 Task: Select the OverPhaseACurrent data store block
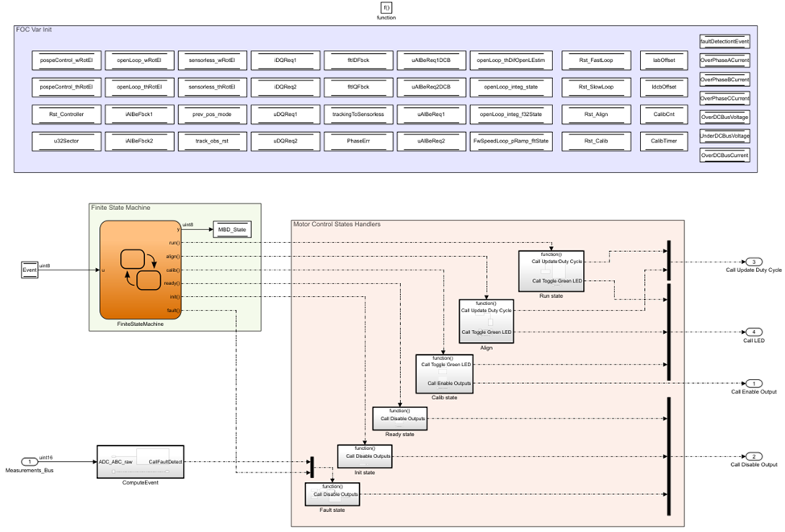725,60
